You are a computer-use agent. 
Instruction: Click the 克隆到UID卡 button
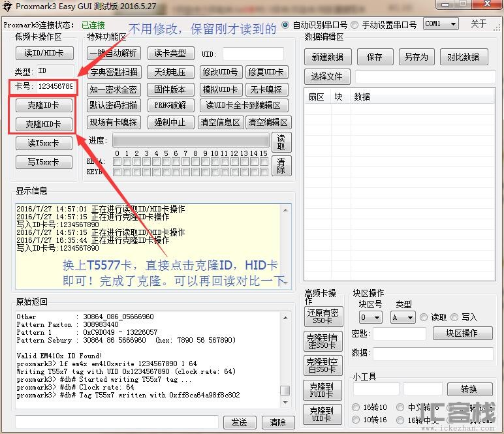322,414
